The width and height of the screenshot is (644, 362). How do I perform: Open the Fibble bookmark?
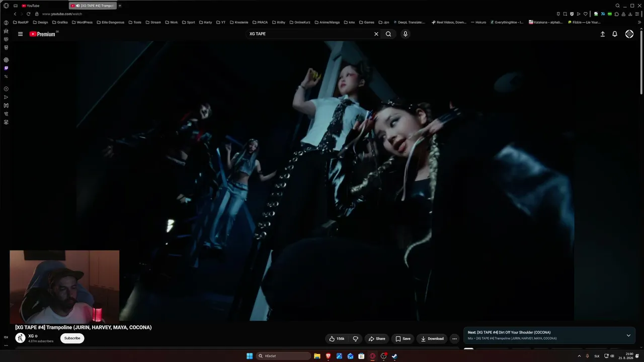click(584, 23)
